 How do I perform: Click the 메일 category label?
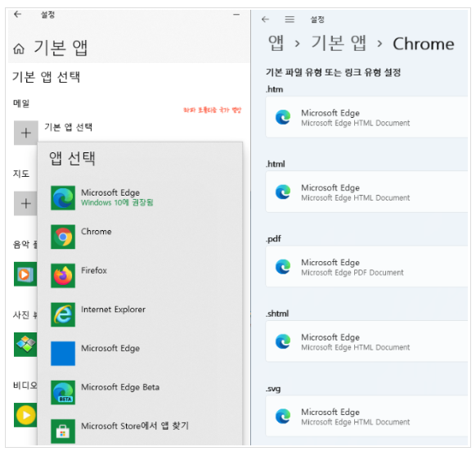point(21,104)
